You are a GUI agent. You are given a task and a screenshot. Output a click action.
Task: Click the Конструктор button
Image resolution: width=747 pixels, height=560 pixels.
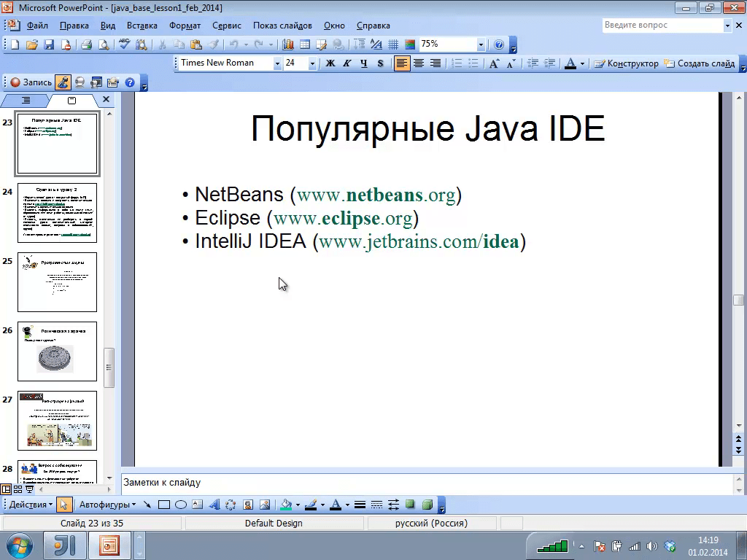click(x=626, y=63)
